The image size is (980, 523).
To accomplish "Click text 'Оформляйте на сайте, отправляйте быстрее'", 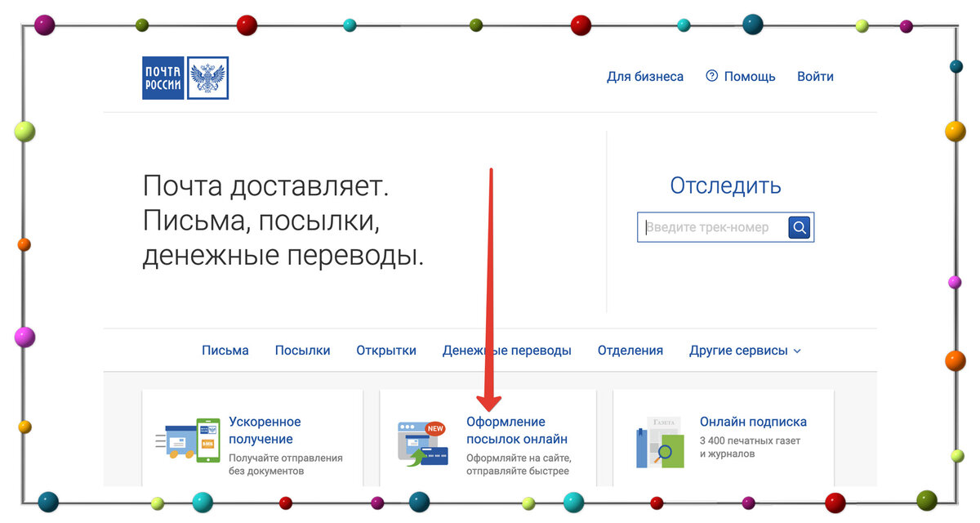I will pos(519,465).
